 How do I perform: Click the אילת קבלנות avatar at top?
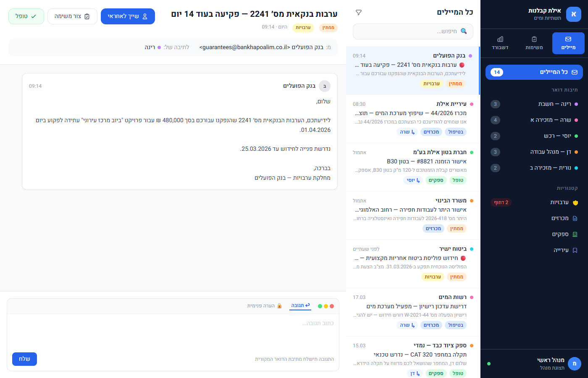(574, 14)
